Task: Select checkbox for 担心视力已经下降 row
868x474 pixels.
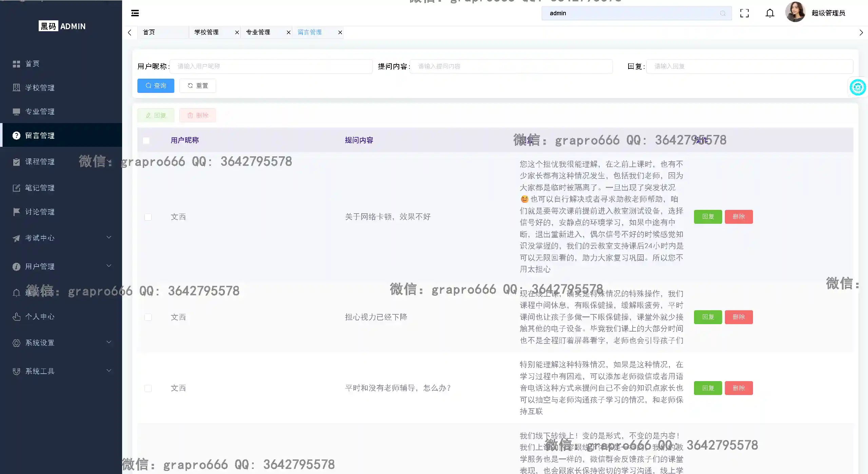Action: tap(148, 317)
